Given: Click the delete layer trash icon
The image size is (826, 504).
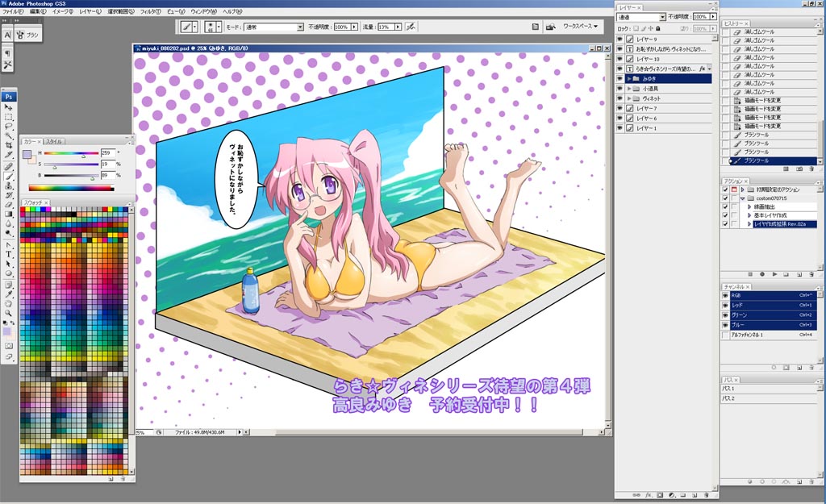Looking at the screenshot, I should 707,495.
